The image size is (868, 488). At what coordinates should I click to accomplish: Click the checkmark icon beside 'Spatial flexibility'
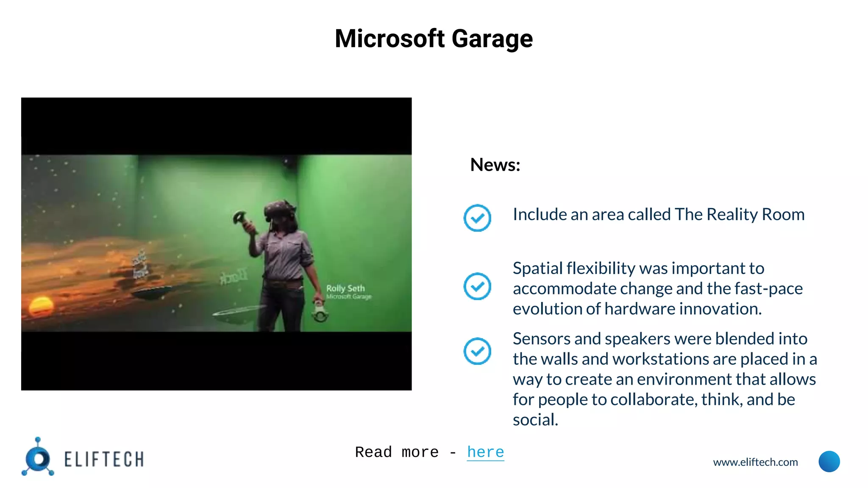(477, 286)
